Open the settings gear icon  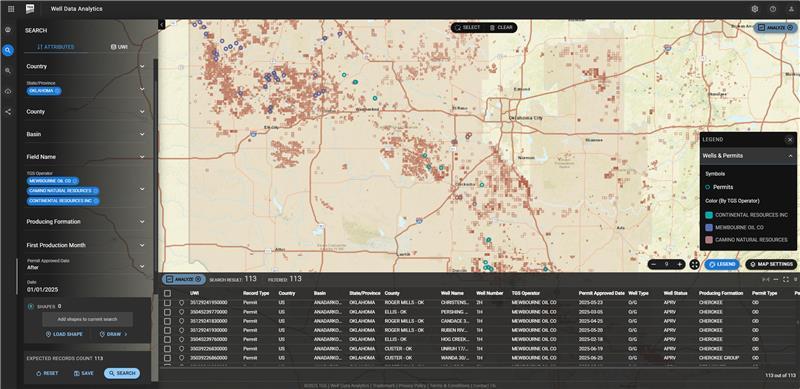755,9
